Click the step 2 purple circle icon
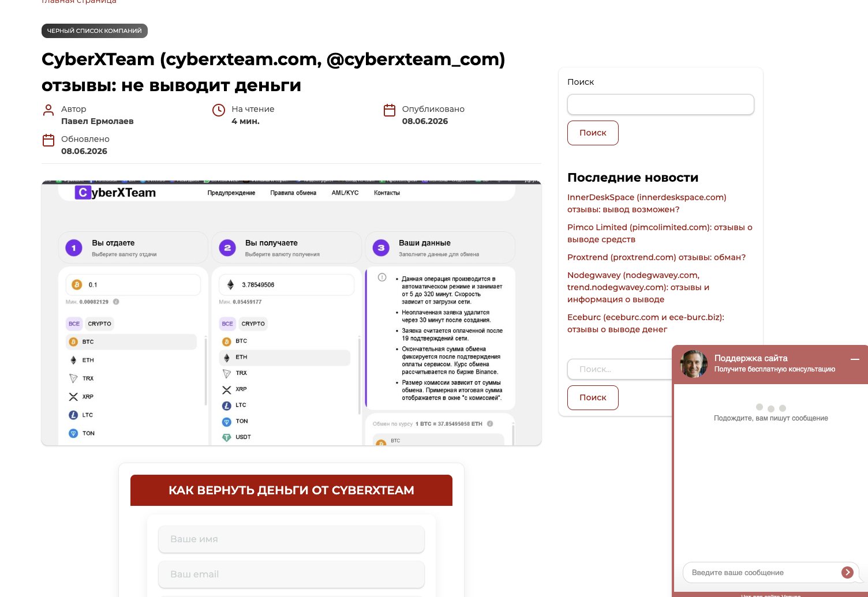Image resolution: width=868 pixels, height=597 pixels. 227,248
